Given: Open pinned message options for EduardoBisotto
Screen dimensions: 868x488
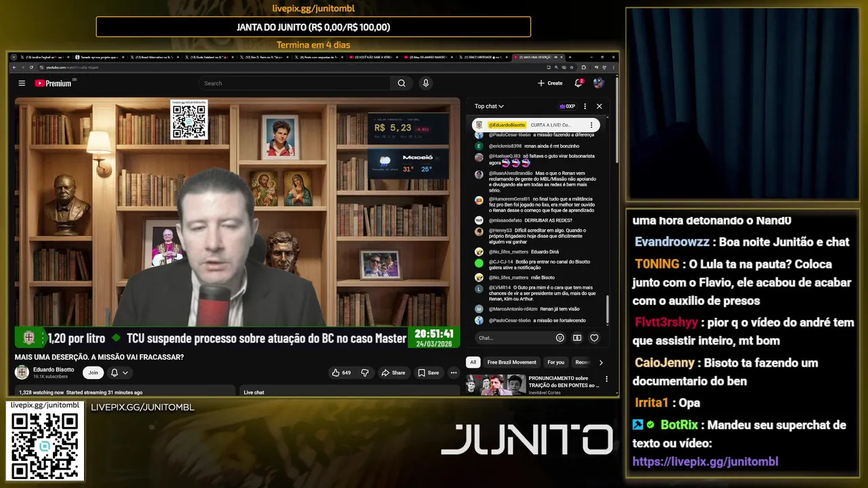Looking at the screenshot, I should 591,125.
